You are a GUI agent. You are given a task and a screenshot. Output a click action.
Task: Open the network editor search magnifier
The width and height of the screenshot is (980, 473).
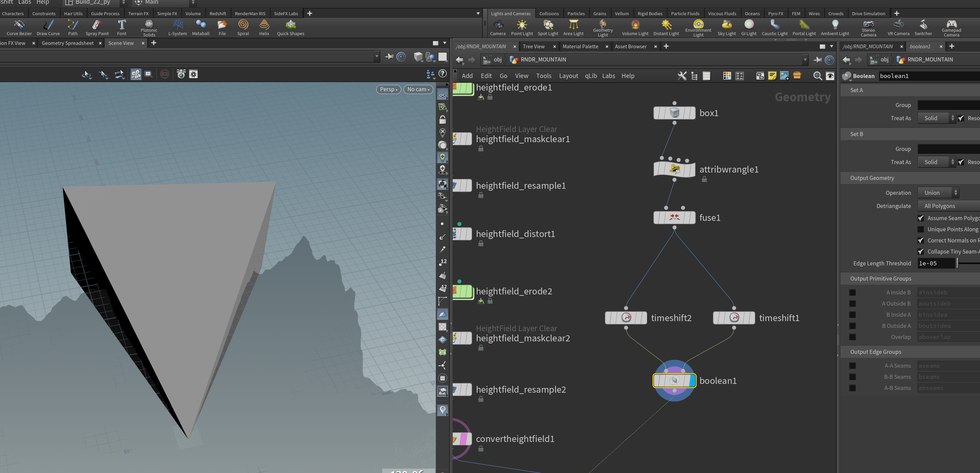click(817, 76)
